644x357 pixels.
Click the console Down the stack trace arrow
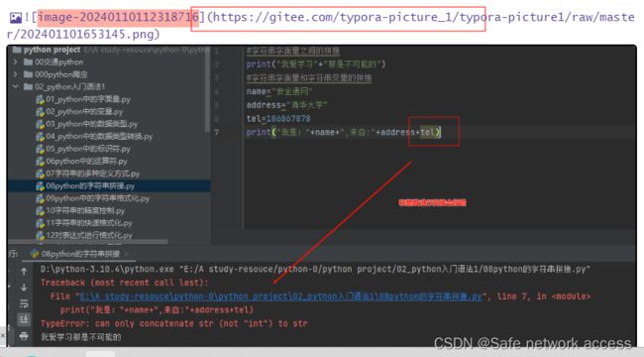(x=24, y=288)
